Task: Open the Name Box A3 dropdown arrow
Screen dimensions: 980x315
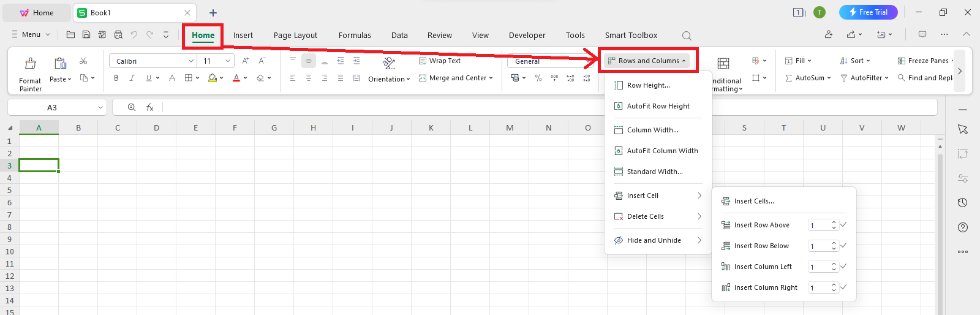Action: click(100, 107)
